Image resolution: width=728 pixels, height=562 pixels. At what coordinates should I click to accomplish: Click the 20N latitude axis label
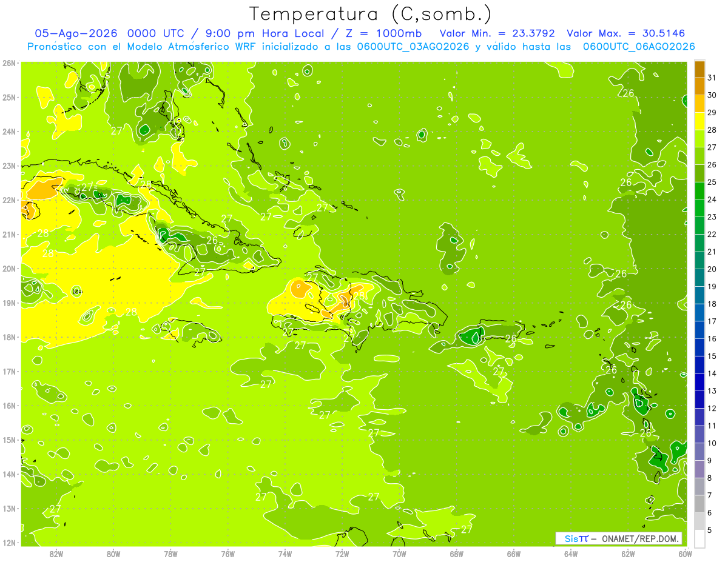(8, 269)
